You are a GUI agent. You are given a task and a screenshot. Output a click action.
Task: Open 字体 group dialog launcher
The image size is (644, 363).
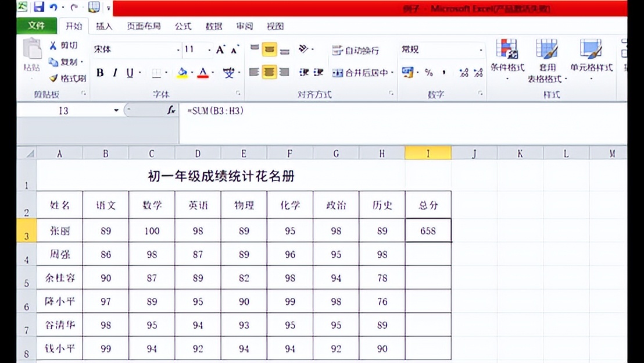point(238,94)
